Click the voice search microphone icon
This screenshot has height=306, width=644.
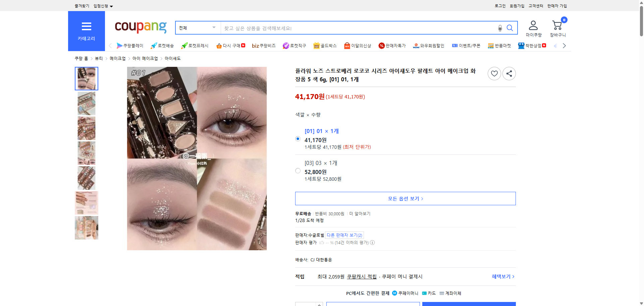click(499, 28)
